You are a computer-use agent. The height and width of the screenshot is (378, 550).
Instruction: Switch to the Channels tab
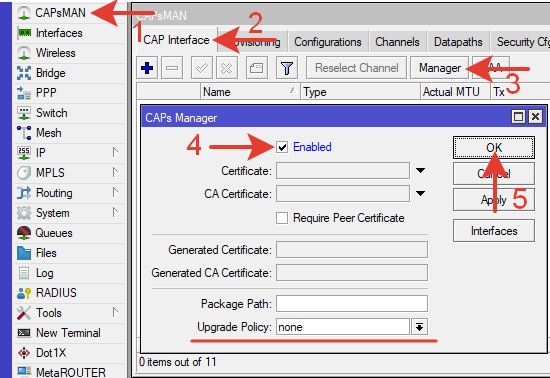397,42
